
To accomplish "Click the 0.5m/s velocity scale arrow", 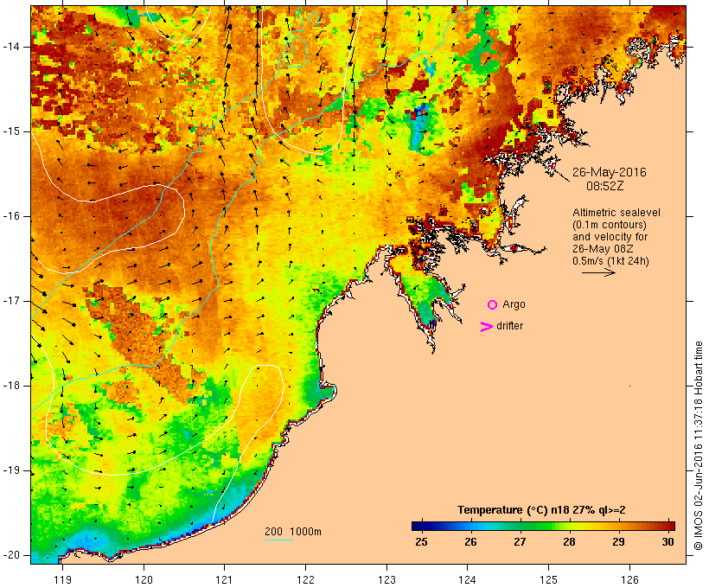I will tap(598, 272).
